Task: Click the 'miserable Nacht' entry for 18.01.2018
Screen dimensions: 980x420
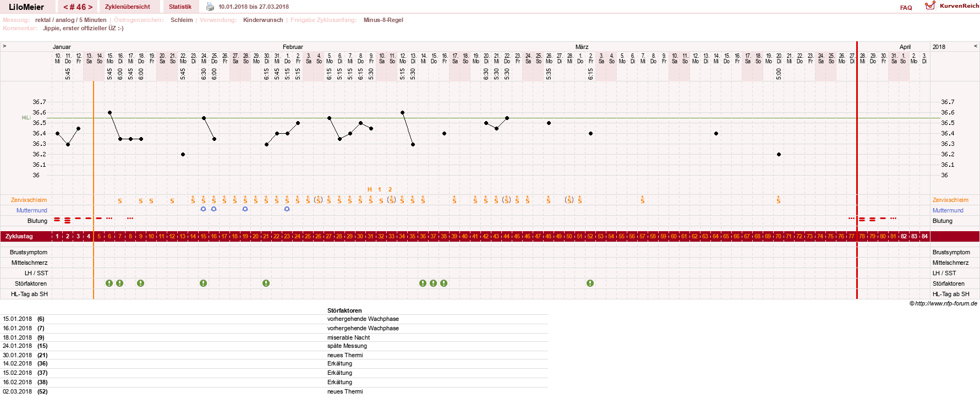Action: tap(348, 337)
